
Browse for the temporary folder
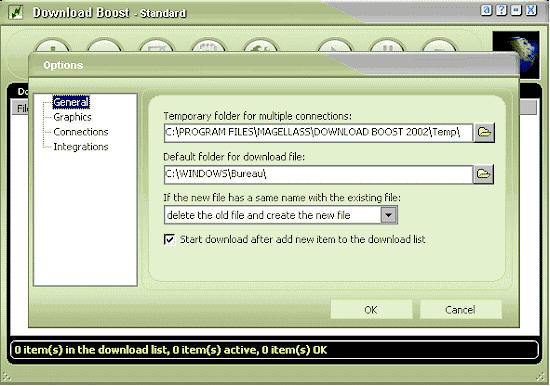(x=484, y=133)
